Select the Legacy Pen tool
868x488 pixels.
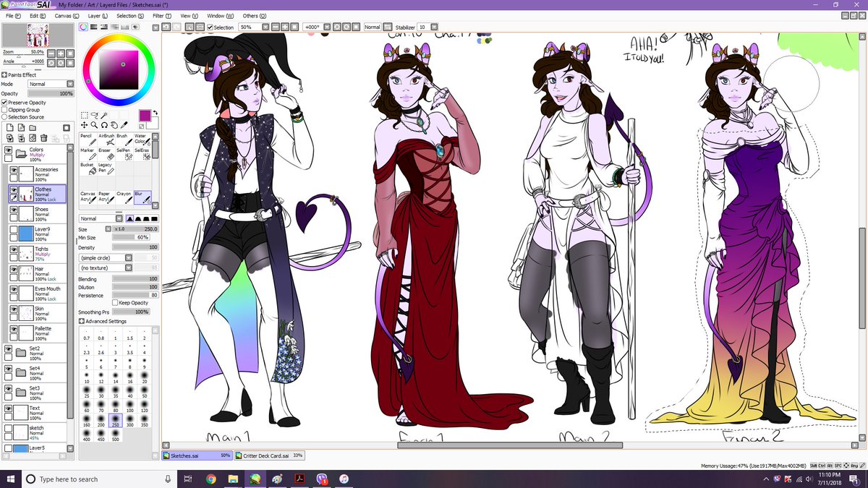click(106, 168)
